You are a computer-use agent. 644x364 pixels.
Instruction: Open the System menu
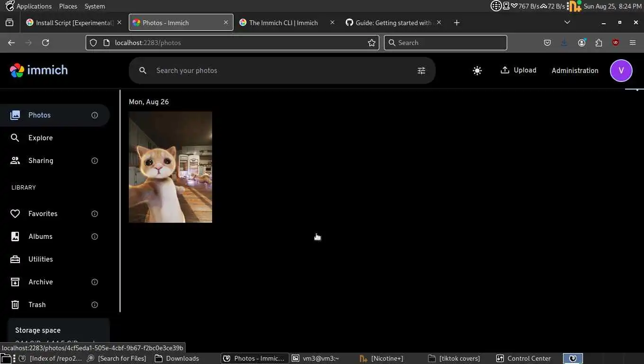point(95,6)
